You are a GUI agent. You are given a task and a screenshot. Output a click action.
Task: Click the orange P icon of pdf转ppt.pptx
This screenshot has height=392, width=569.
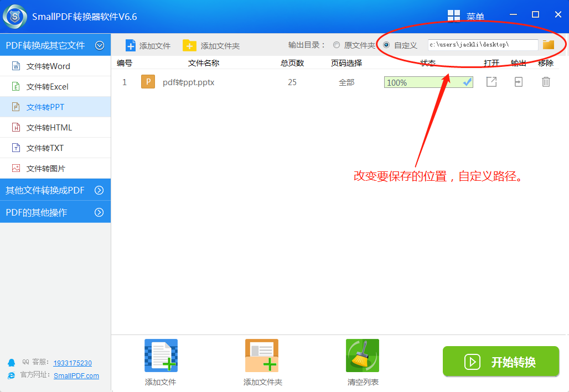[x=148, y=82]
